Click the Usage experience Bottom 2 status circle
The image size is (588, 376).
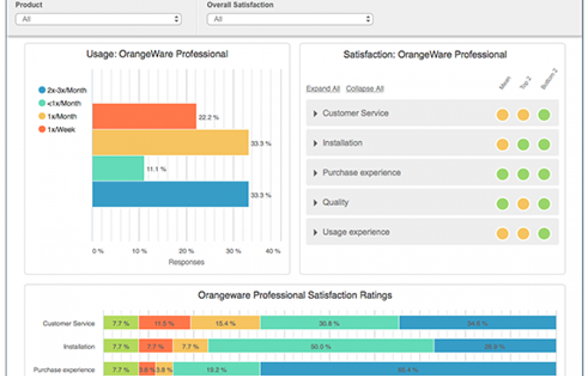point(544,234)
